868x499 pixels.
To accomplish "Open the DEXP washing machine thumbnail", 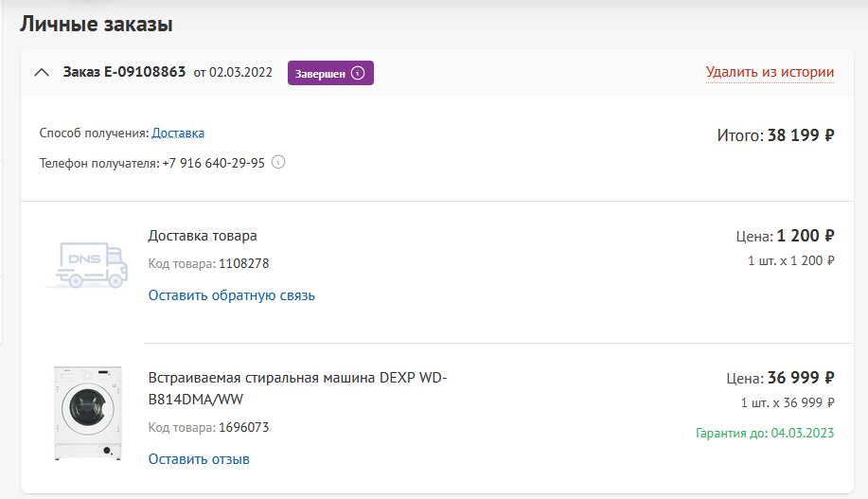I will (87, 413).
